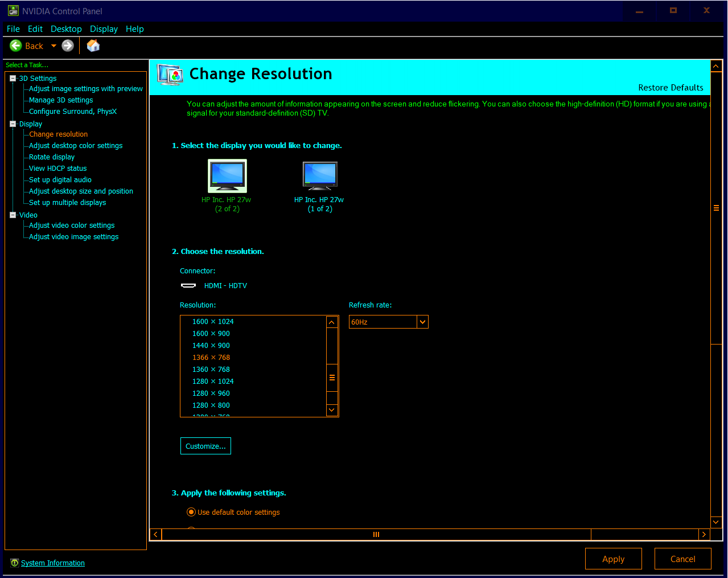The image size is (728, 578).
Task: Click the System Information icon
Action: pos(15,563)
